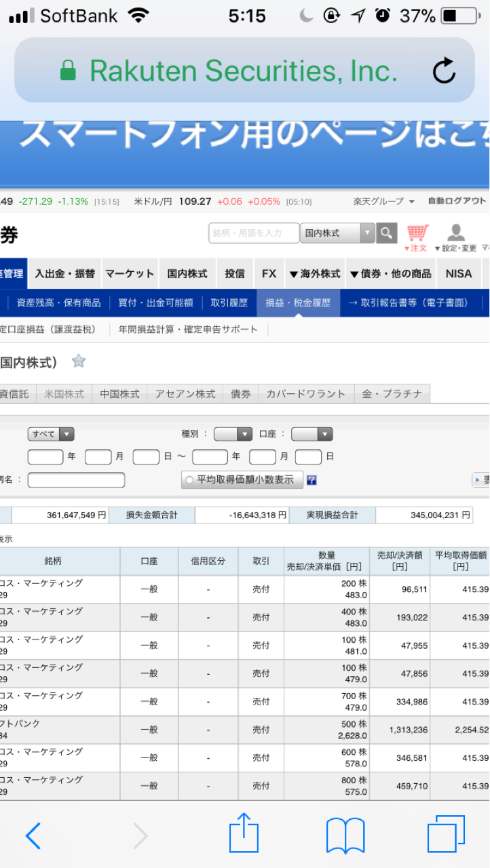The image size is (490, 868).
Task: Open the FX menu
Action: point(269,274)
